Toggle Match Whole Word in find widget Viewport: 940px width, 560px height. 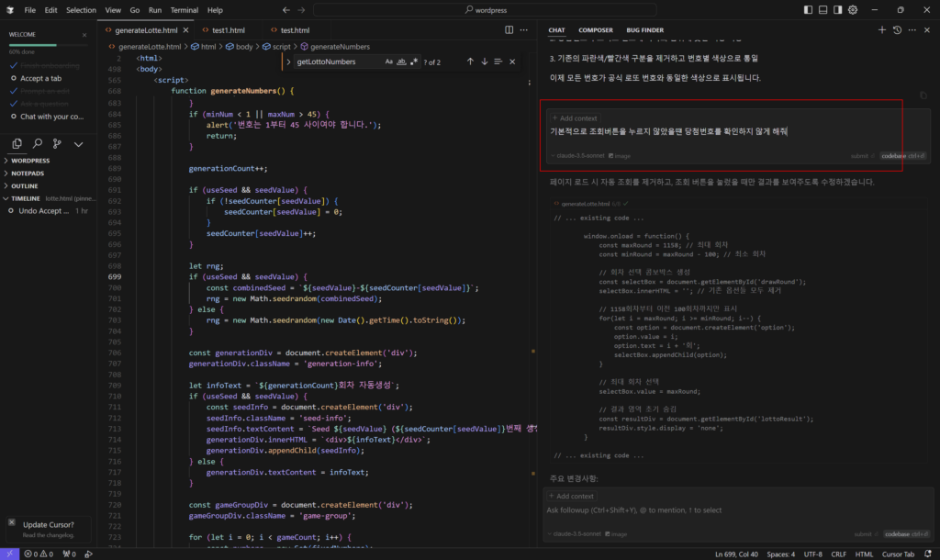click(x=401, y=62)
